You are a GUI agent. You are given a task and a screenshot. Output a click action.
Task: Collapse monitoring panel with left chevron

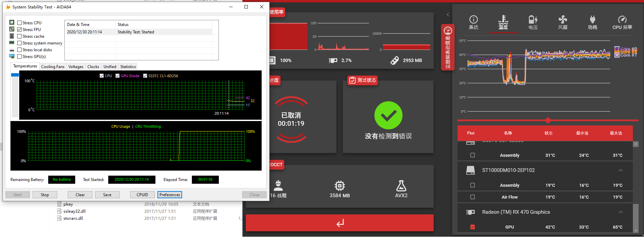448,14
